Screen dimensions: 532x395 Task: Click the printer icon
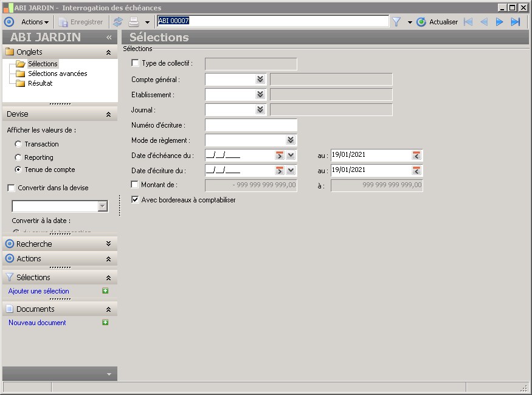coord(134,22)
